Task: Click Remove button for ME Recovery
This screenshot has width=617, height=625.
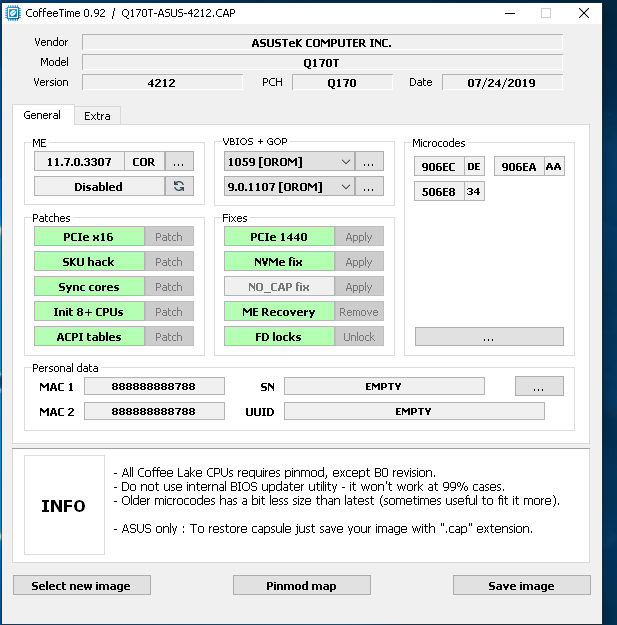Action: point(359,312)
